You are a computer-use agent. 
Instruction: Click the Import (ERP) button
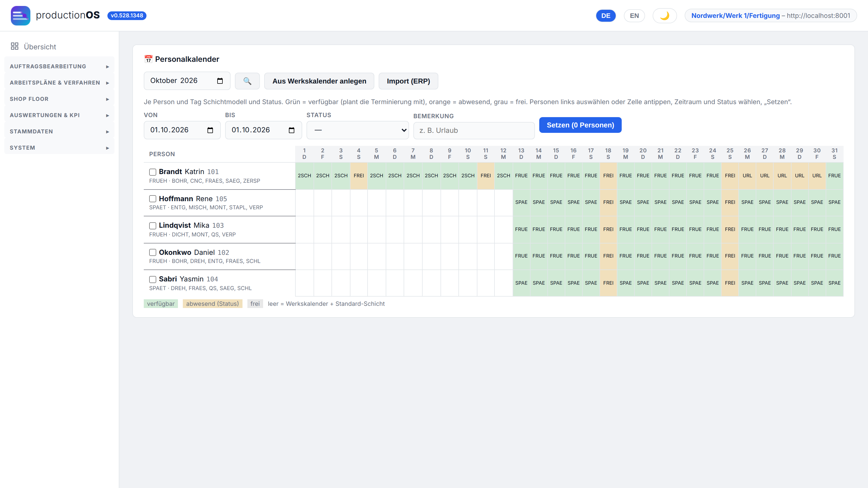coord(408,81)
